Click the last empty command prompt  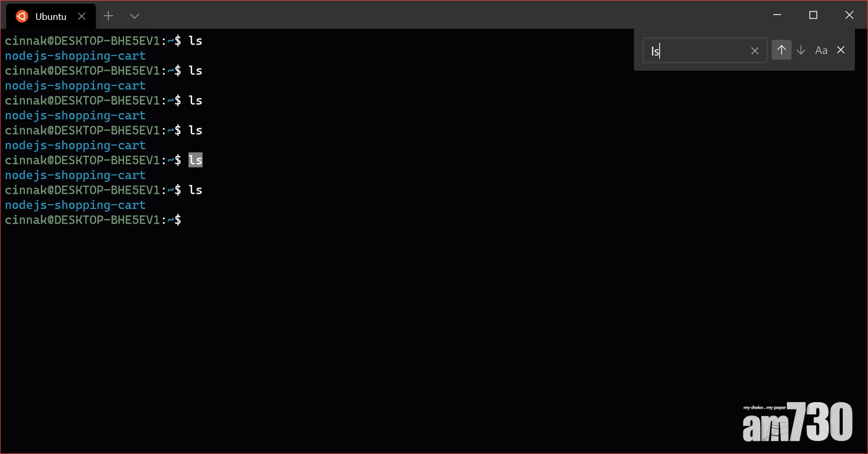pos(93,220)
